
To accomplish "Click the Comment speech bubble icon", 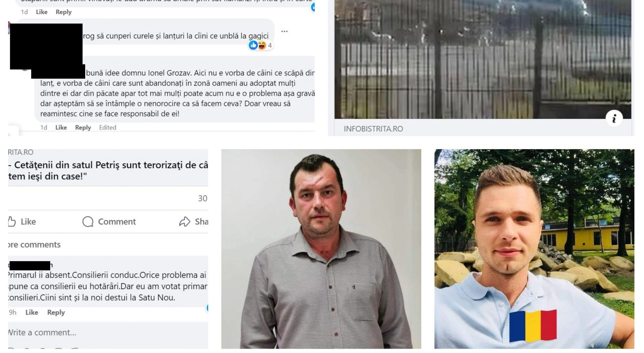I will [x=88, y=222].
